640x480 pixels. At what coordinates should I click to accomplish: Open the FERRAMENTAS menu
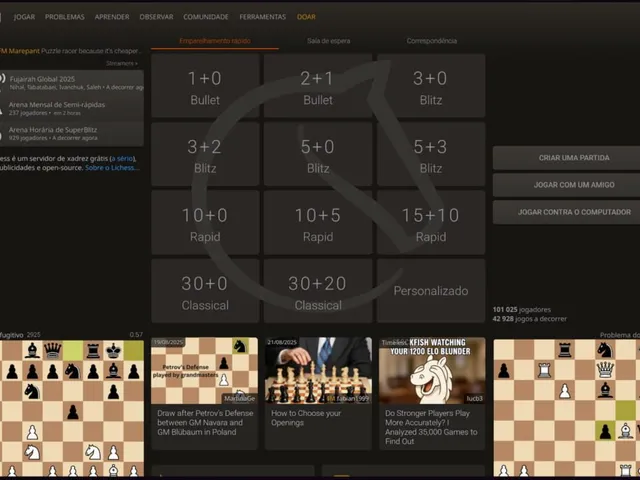pos(262,17)
